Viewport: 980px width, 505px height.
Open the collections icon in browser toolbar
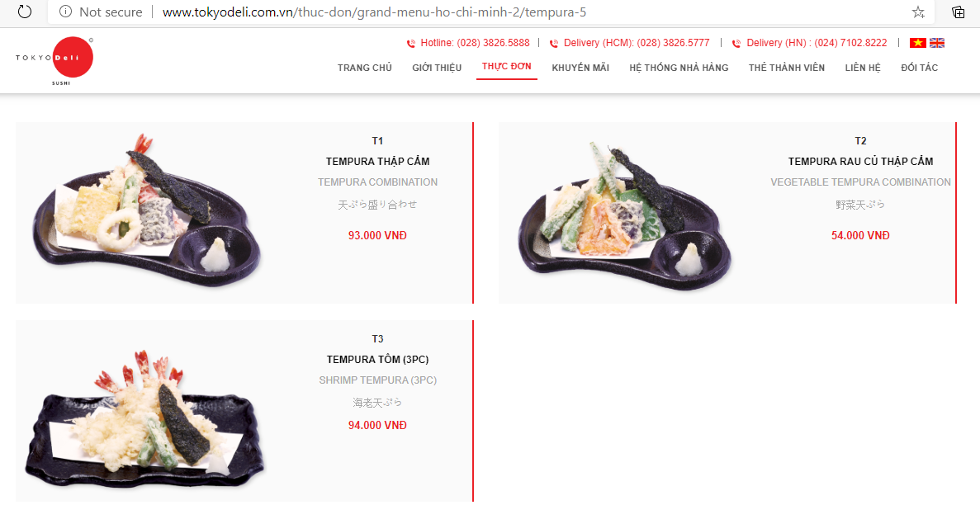pos(959,12)
